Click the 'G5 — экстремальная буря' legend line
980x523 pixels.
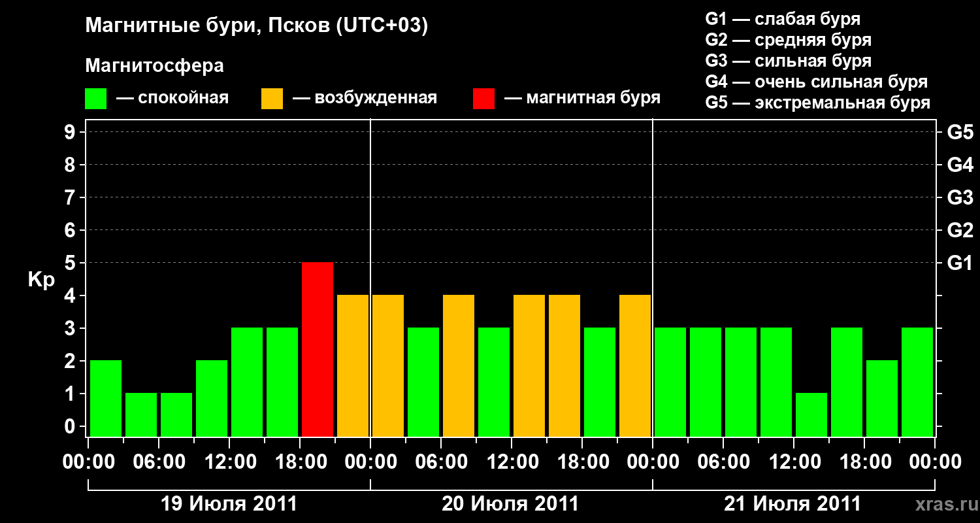[818, 103]
